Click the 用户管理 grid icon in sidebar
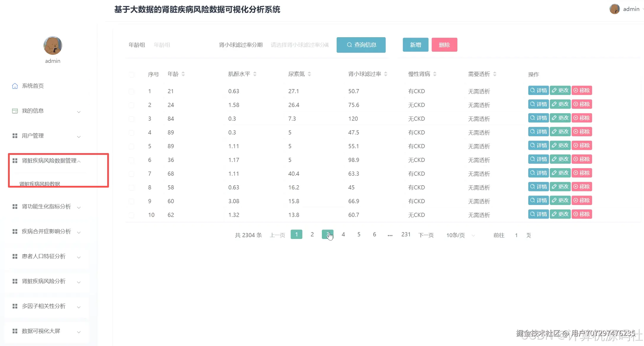 tap(15, 136)
